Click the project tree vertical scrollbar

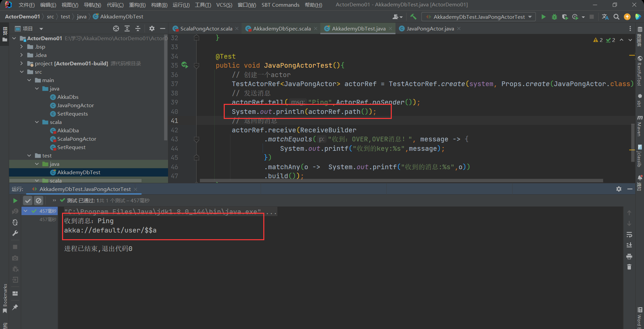[x=165, y=88]
